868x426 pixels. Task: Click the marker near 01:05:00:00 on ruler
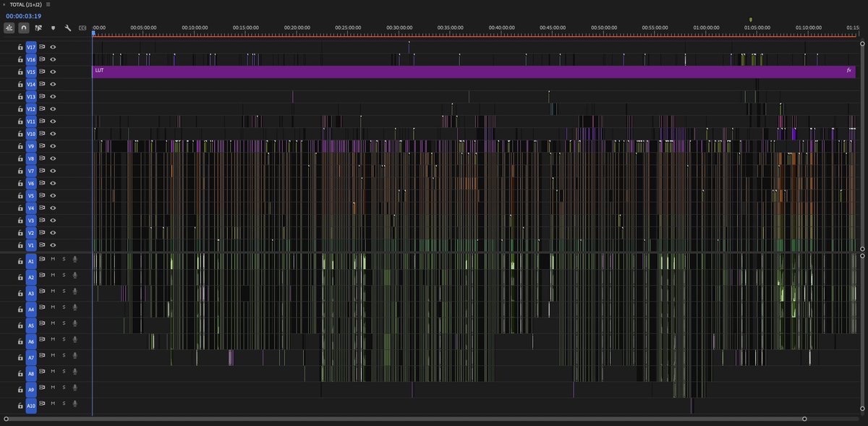click(x=751, y=20)
